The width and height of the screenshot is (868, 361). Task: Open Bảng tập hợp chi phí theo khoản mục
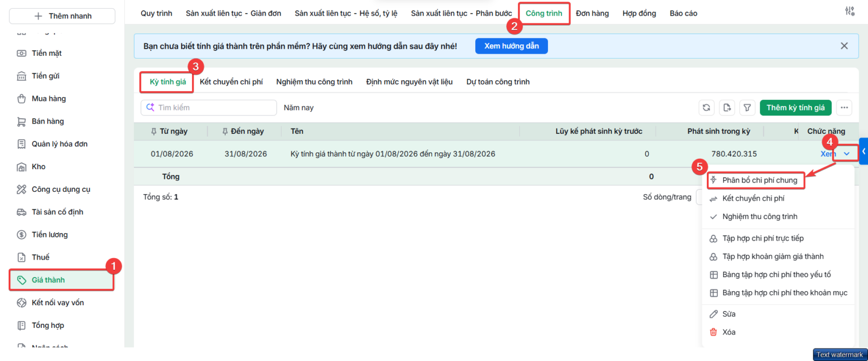pos(784,293)
